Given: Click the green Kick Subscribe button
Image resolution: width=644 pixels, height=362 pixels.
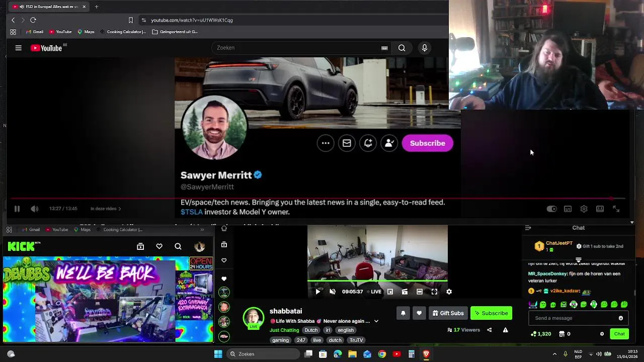Looking at the screenshot, I should pyautogui.click(x=491, y=313).
